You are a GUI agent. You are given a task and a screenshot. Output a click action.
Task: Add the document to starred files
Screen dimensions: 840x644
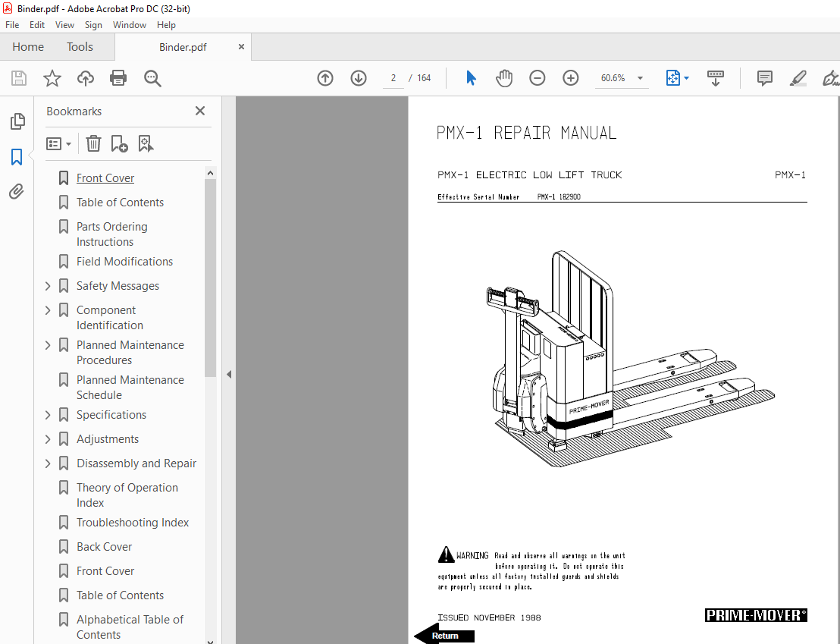click(x=52, y=78)
